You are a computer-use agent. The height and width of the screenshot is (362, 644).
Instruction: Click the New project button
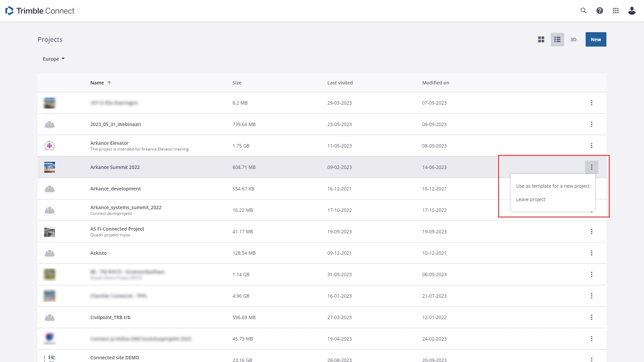coord(596,40)
